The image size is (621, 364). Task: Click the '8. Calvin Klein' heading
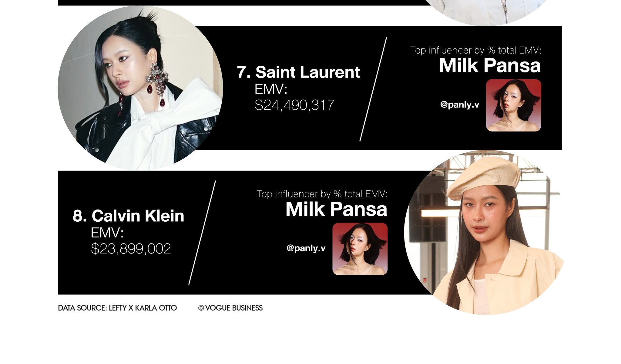coord(129,216)
